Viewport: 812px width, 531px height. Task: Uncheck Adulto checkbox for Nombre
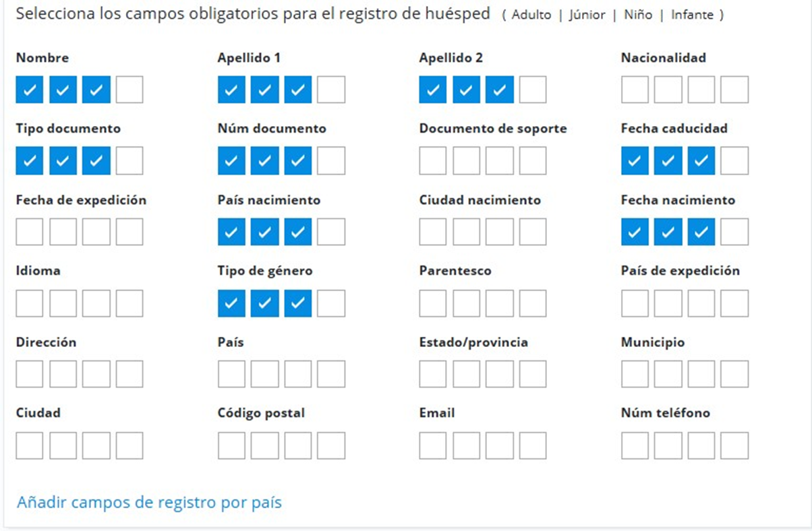(x=29, y=90)
